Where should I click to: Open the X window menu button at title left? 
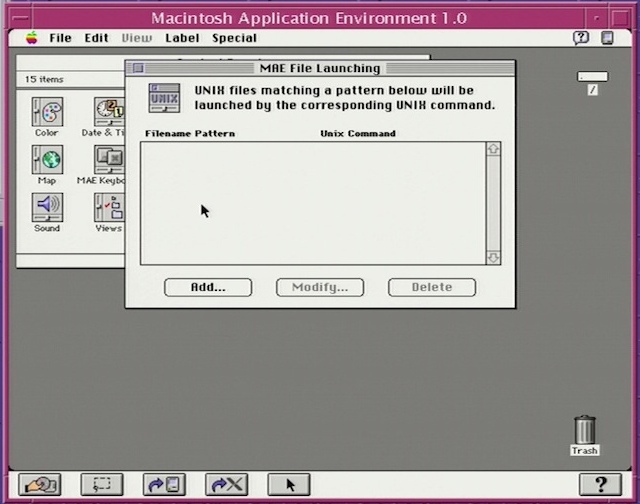coord(20,18)
